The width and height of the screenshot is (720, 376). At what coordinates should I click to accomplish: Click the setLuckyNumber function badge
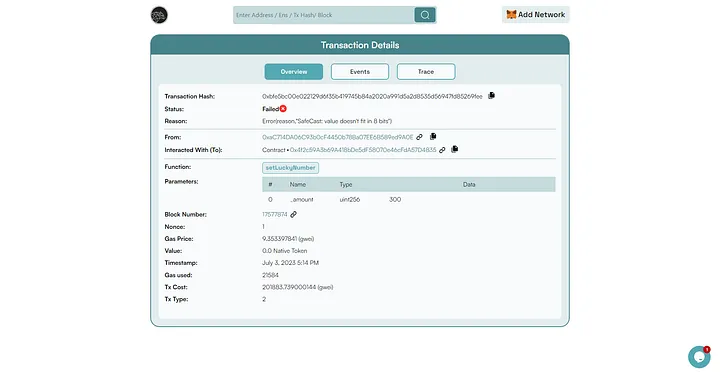[x=291, y=168]
